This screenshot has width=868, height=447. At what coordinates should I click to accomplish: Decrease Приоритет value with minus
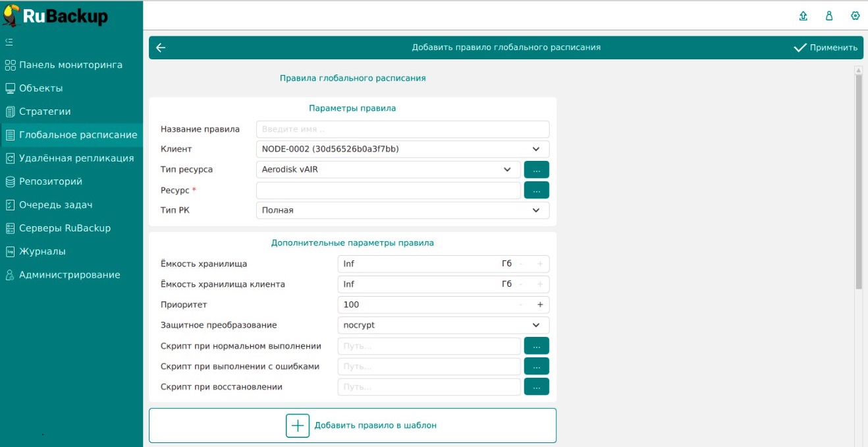tap(521, 305)
